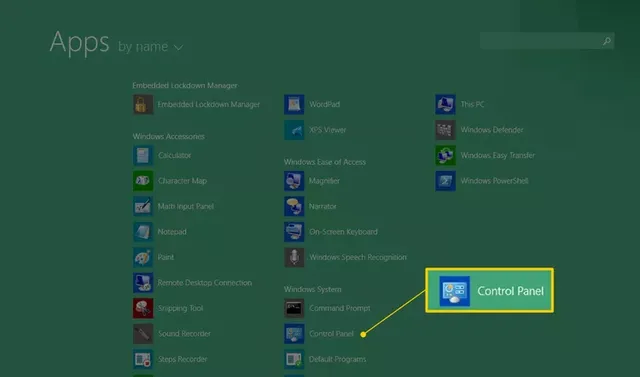This screenshot has width=640, height=377.
Task: Click the 'On-Screen Keyboard' label
Action: click(x=343, y=232)
